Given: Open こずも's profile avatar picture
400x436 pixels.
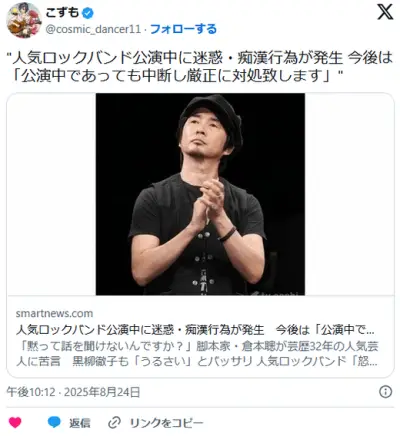Looking at the screenshot, I should click(24, 21).
